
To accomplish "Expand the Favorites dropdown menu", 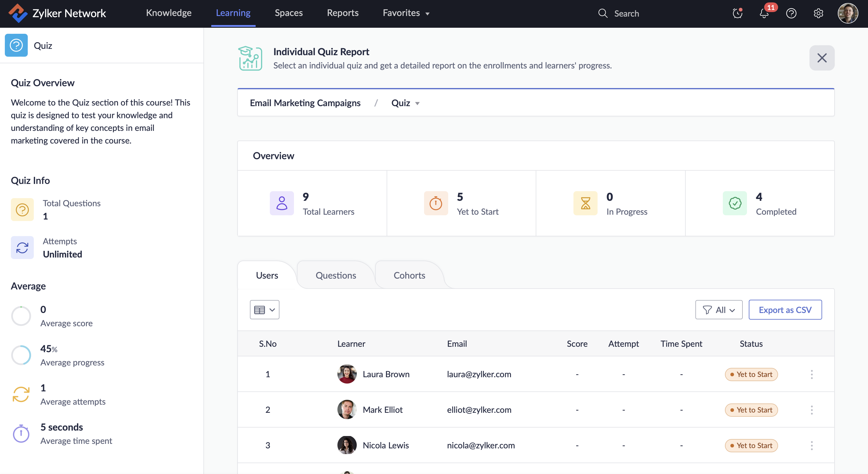I will pos(406,13).
